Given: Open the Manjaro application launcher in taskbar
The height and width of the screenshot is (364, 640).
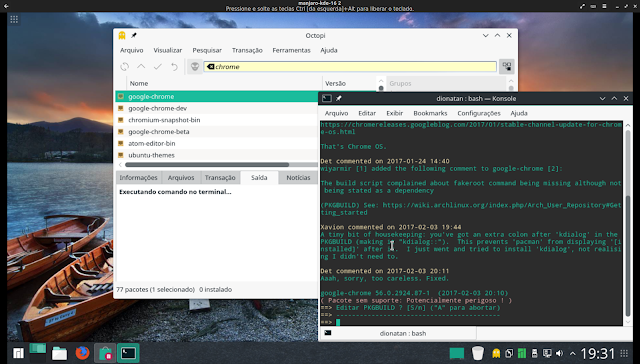Looking at the screenshot, I should click(x=18, y=353).
